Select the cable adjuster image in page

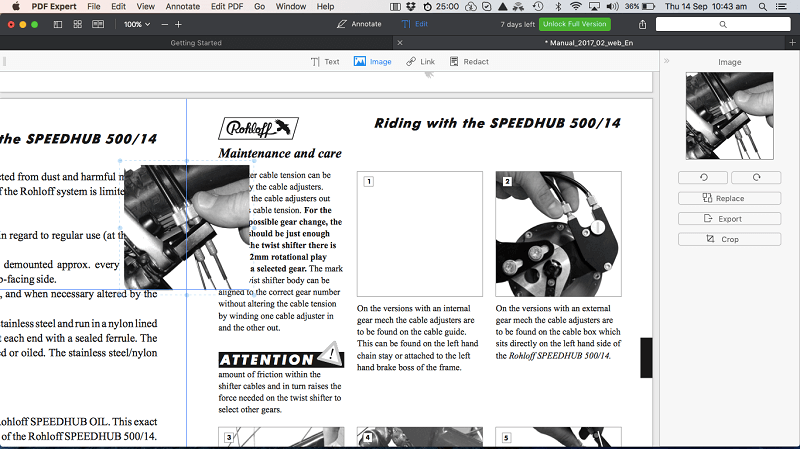click(187, 228)
